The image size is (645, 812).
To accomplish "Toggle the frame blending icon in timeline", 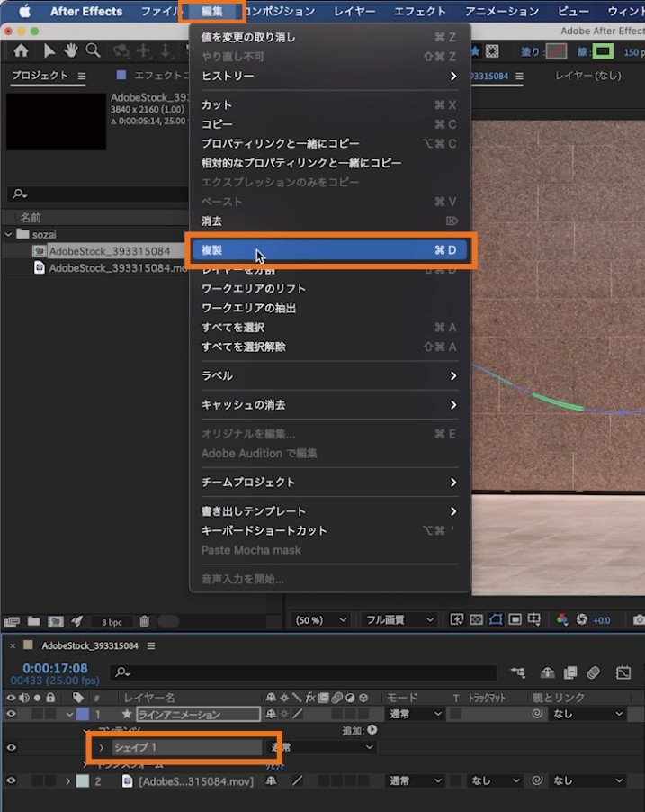I will (x=570, y=672).
